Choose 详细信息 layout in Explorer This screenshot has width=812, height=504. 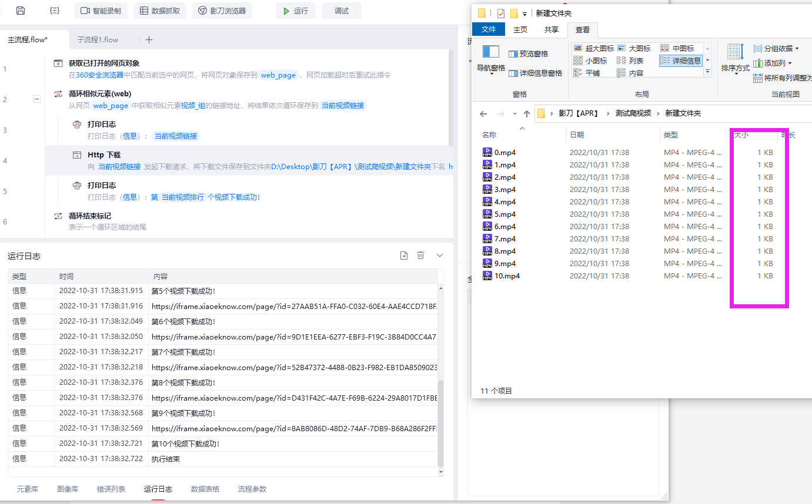point(681,61)
